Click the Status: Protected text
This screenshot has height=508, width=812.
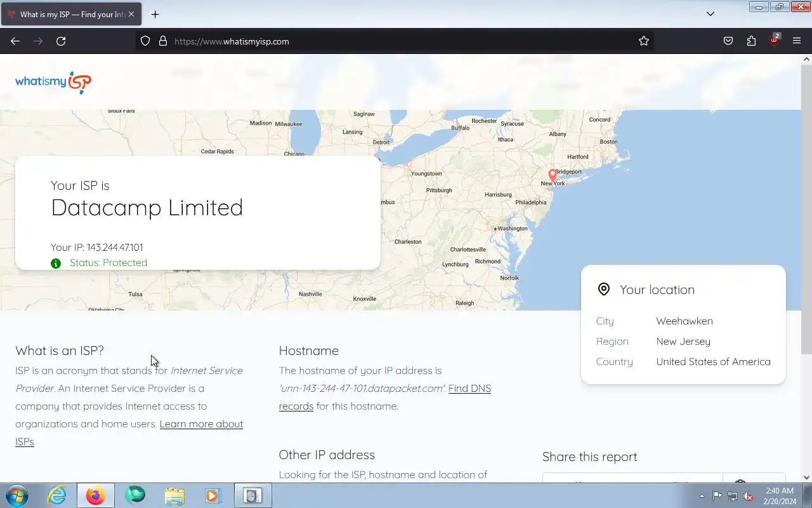coord(108,263)
